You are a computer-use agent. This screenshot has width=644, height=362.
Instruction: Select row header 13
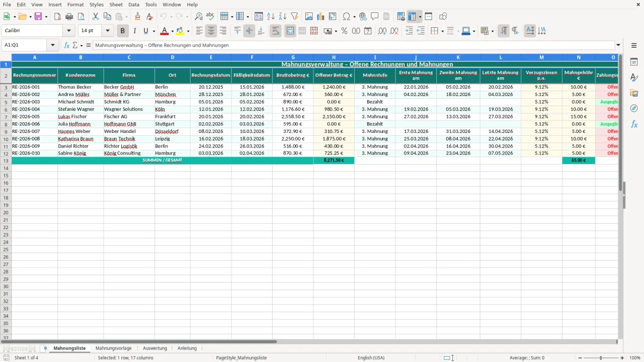tap(6, 160)
